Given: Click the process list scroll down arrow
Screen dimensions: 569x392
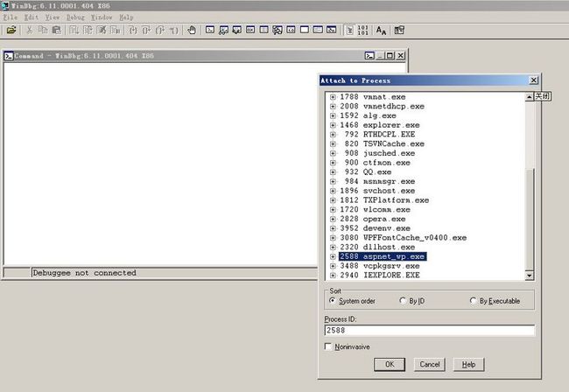Looking at the screenshot, I should coord(530,276).
